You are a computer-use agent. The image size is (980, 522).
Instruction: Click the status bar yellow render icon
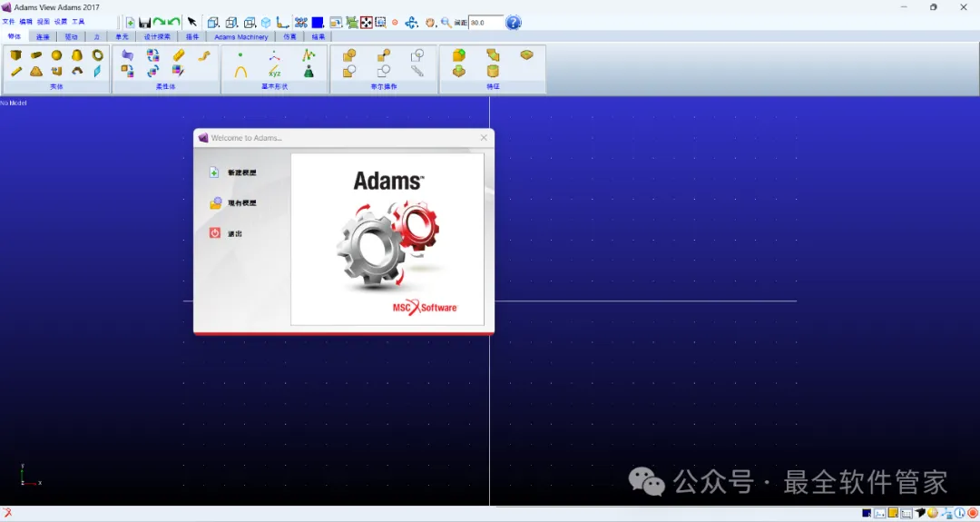click(x=893, y=514)
